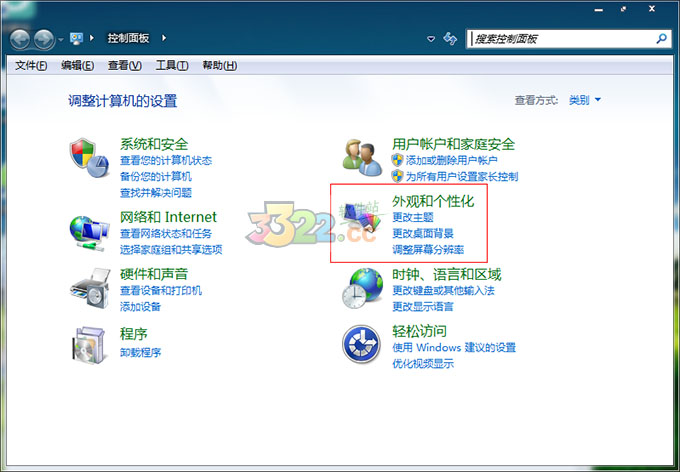Viewport: 680px width, 472px height.
Task: Expand the arrow after 控制面板 breadcrumb
Action: pyautogui.click(x=164, y=38)
